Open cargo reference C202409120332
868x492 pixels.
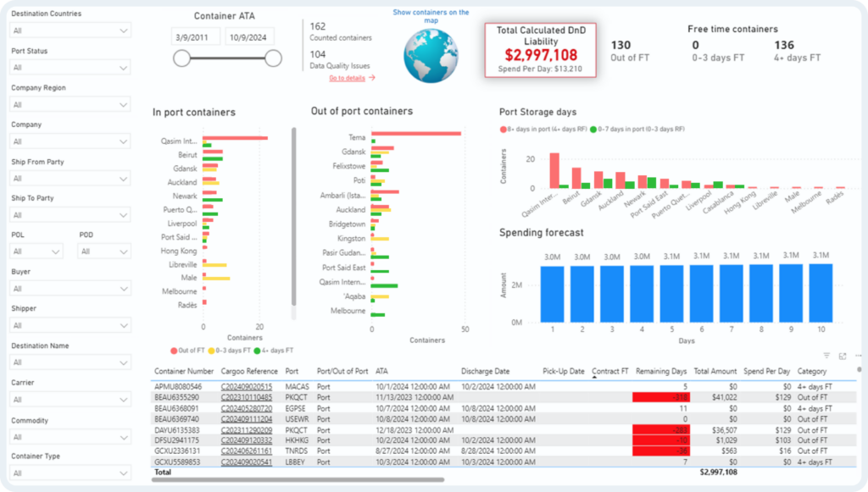click(247, 440)
